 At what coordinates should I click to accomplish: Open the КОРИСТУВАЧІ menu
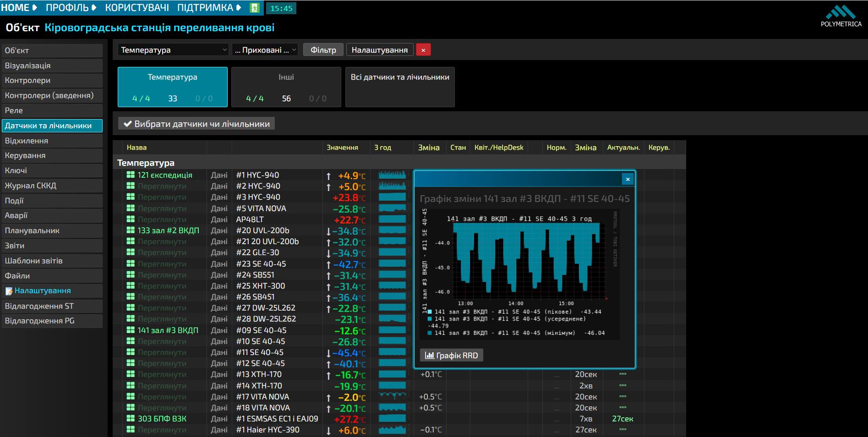coord(137,8)
